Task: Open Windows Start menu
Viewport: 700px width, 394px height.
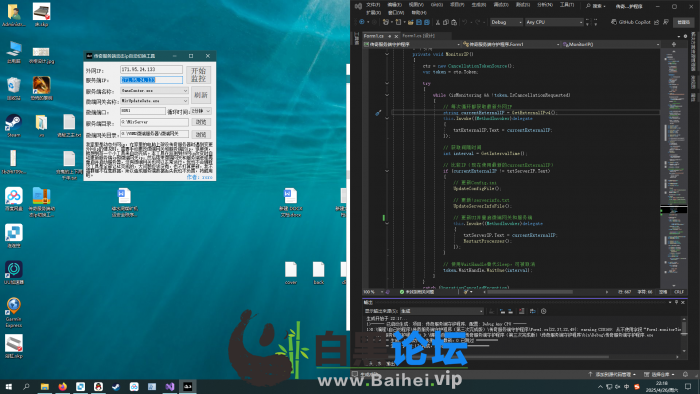Action: (8, 386)
